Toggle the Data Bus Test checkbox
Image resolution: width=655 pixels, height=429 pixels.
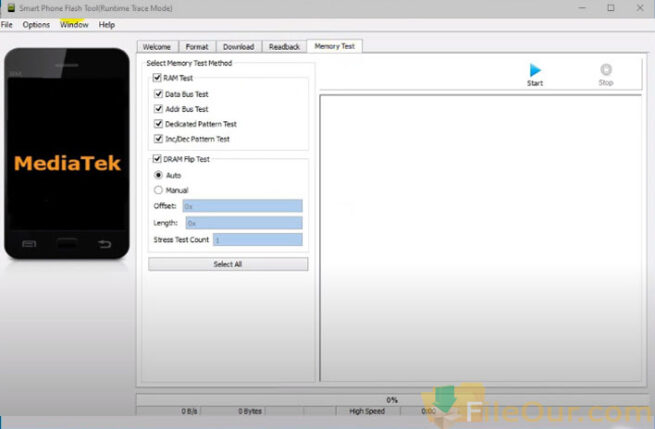click(158, 94)
